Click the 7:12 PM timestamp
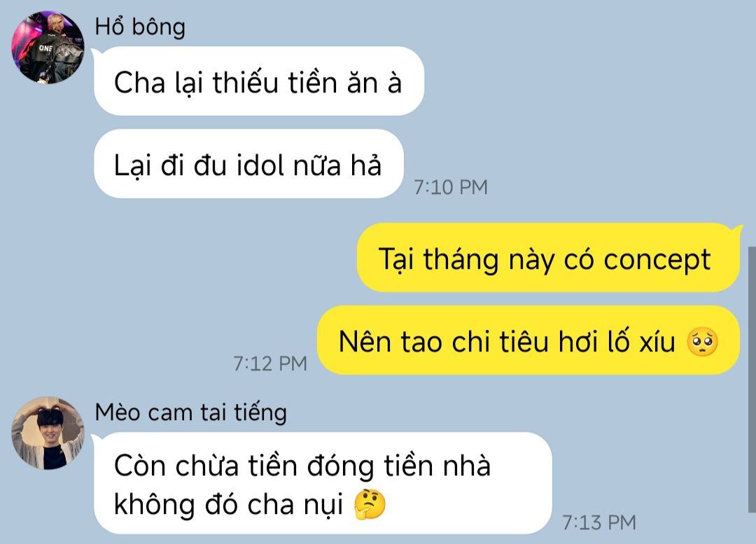Screen dimensions: 756x544 270,363
